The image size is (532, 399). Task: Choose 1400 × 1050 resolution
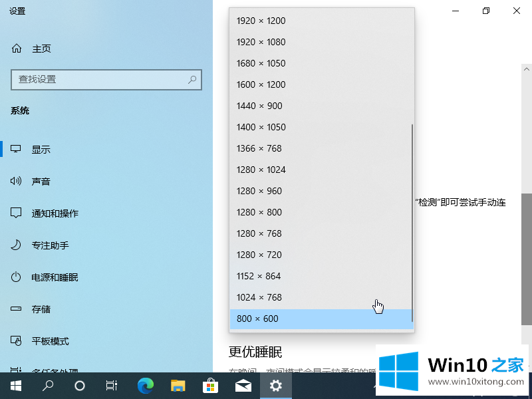click(x=321, y=127)
